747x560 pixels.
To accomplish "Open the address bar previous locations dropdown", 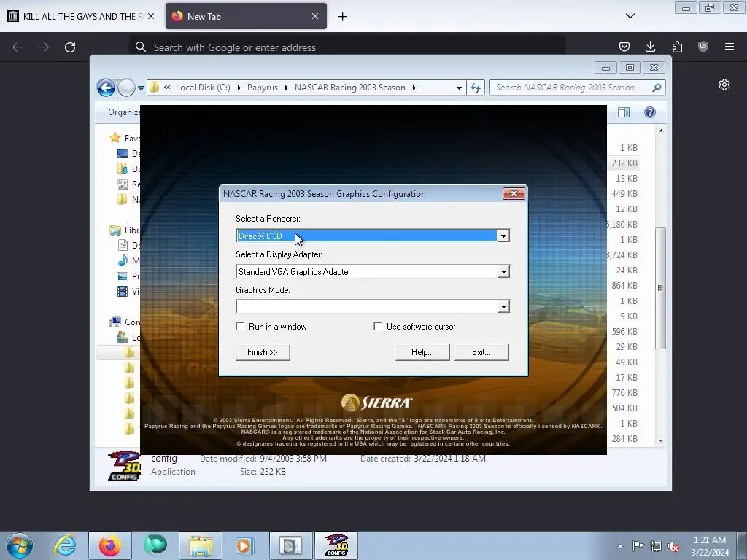I will click(x=459, y=88).
